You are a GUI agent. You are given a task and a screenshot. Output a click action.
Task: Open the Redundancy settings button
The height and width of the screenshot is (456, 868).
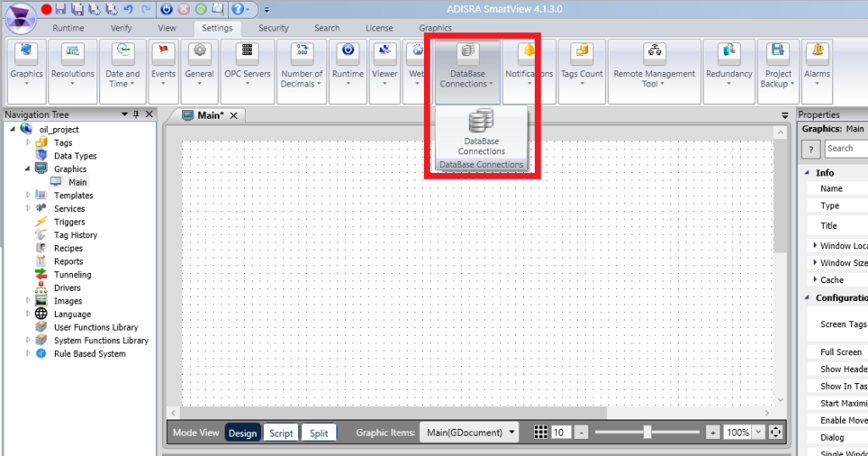pos(729,71)
